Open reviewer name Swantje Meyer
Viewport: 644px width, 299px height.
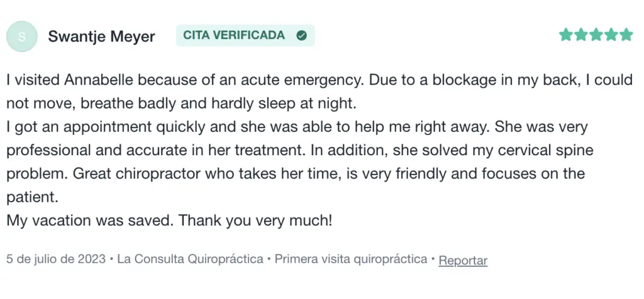(101, 36)
